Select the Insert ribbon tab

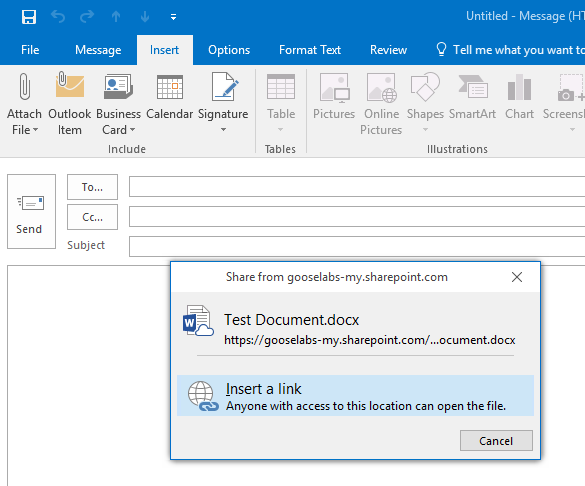165,50
